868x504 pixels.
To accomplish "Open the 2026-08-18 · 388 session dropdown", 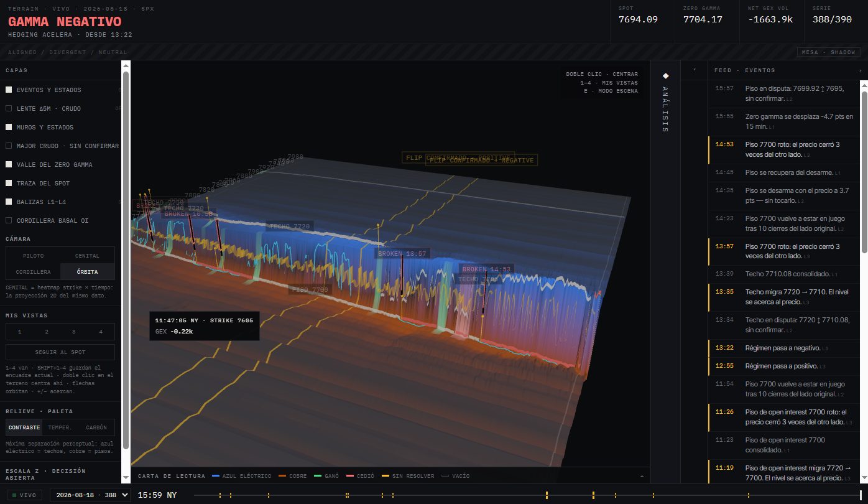I will pos(90,495).
